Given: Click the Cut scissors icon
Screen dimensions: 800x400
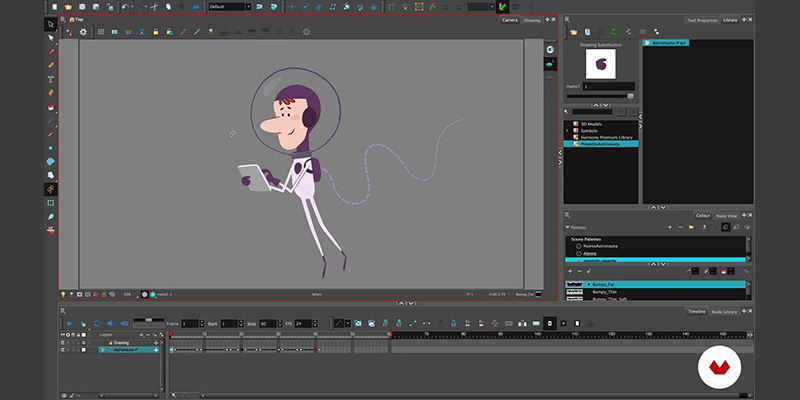Looking at the screenshot, I should pos(154,7).
